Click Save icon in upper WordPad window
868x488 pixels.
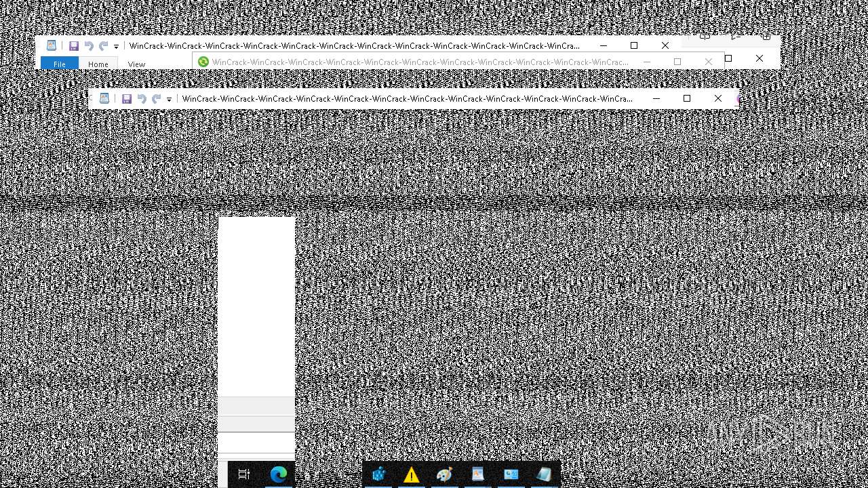click(x=74, y=46)
